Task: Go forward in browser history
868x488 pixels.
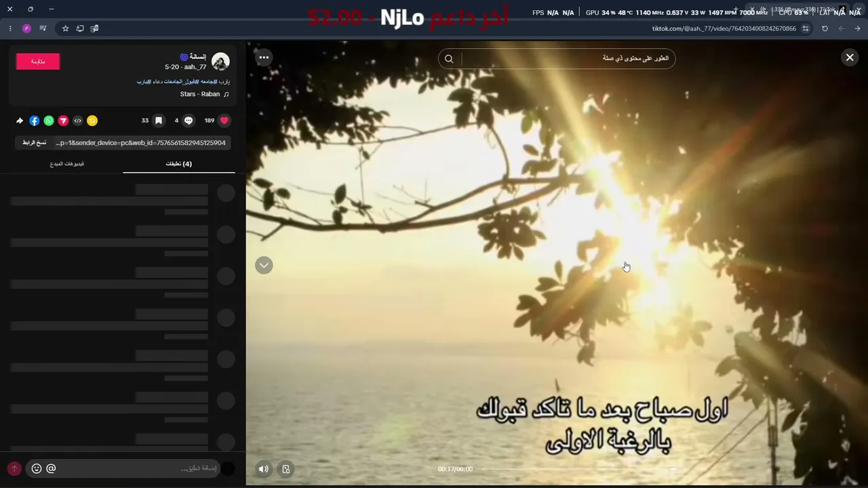Action: [841, 28]
